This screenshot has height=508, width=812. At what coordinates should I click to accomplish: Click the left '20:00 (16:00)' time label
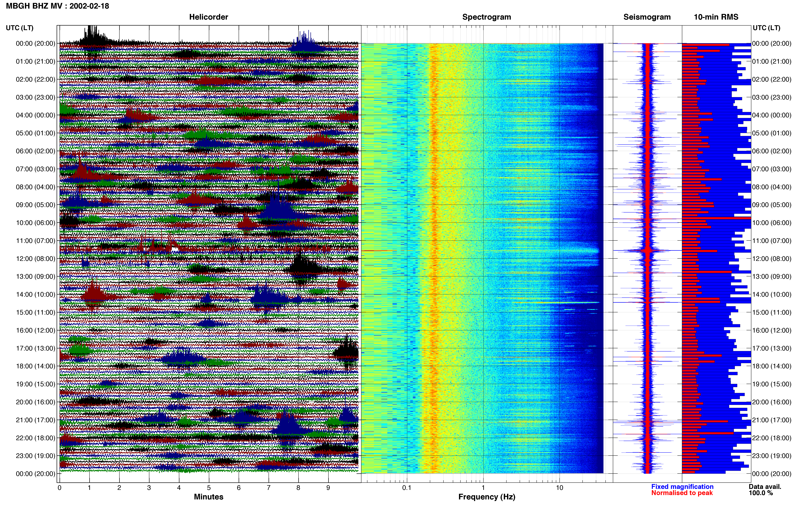[x=35, y=402]
